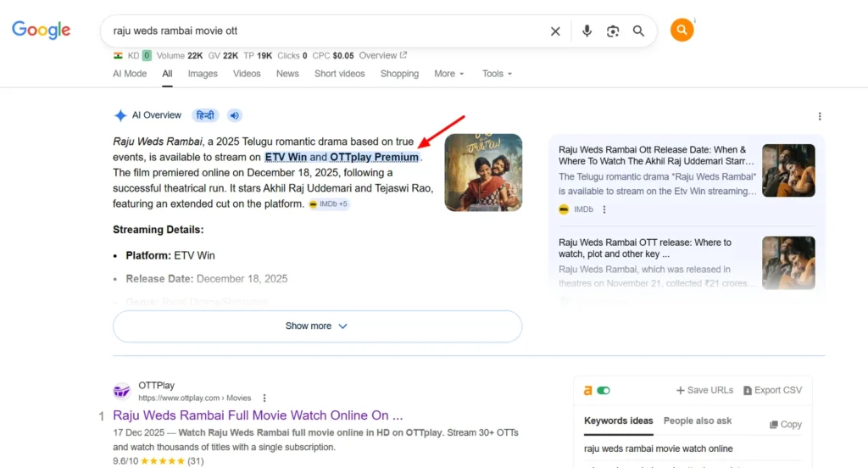This screenshot has width=868, height=468.
Task: Open the IMDb +5 sources chip
Action: [x=328, y=203]
